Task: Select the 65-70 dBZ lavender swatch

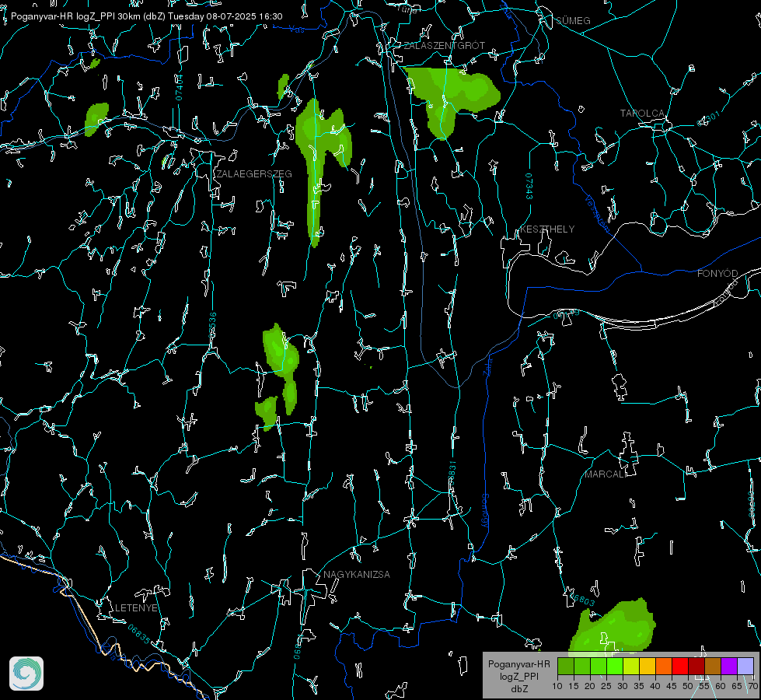Action: click(745, 666)
